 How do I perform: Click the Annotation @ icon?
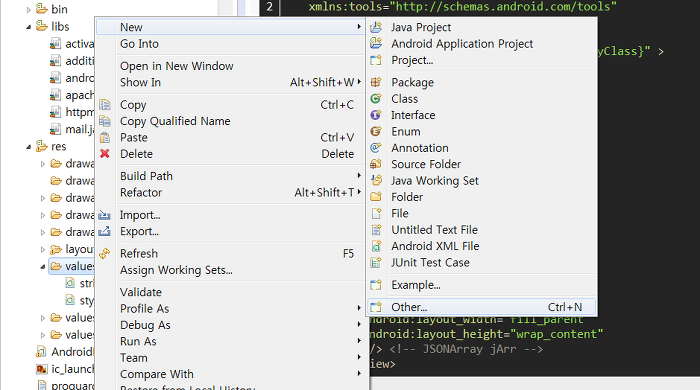(376, 148)
